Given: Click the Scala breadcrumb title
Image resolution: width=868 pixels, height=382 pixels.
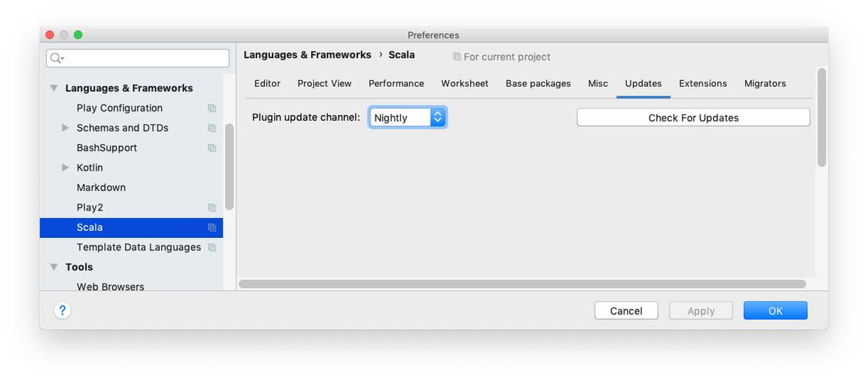Looking at the screenshot, I should pyautogui.click(x=401, y=55).
